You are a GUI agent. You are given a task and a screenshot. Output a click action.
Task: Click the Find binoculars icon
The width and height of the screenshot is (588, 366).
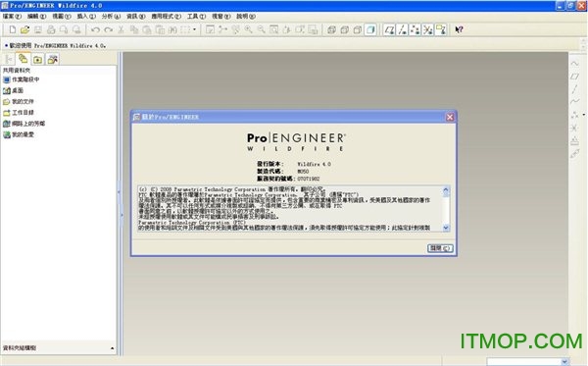point(172,29)
